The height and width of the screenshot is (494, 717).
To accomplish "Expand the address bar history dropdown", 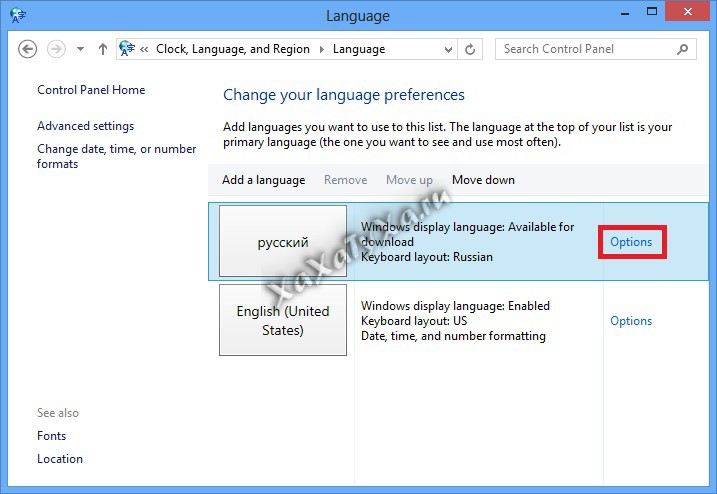I will (x=448, y=49).
